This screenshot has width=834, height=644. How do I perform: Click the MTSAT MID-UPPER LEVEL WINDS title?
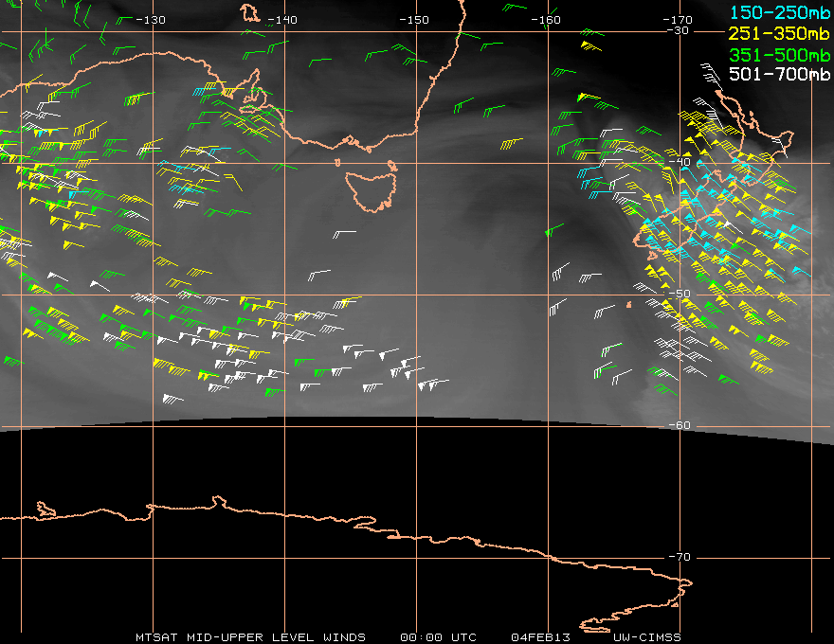pyautogui.click(x=250, y=637)
